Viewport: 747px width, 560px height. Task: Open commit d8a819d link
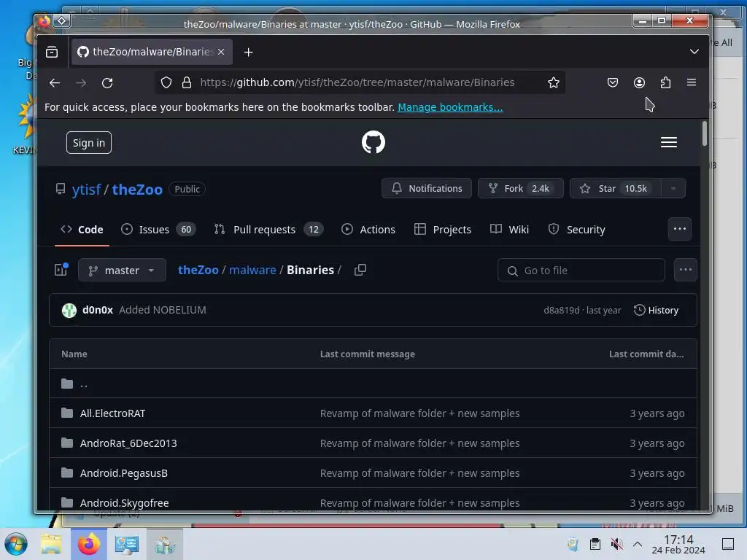point(561,311)
